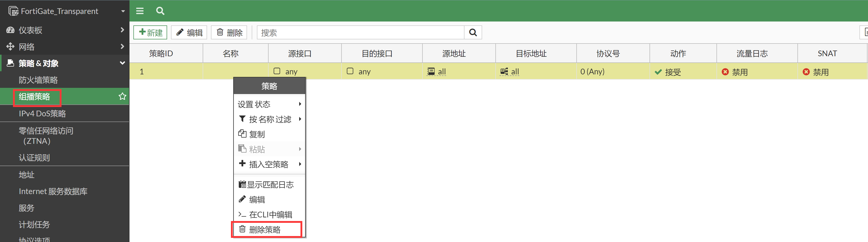
Task: Select 在CLI中编辑 in the context menu
Action: coord(270,214)
